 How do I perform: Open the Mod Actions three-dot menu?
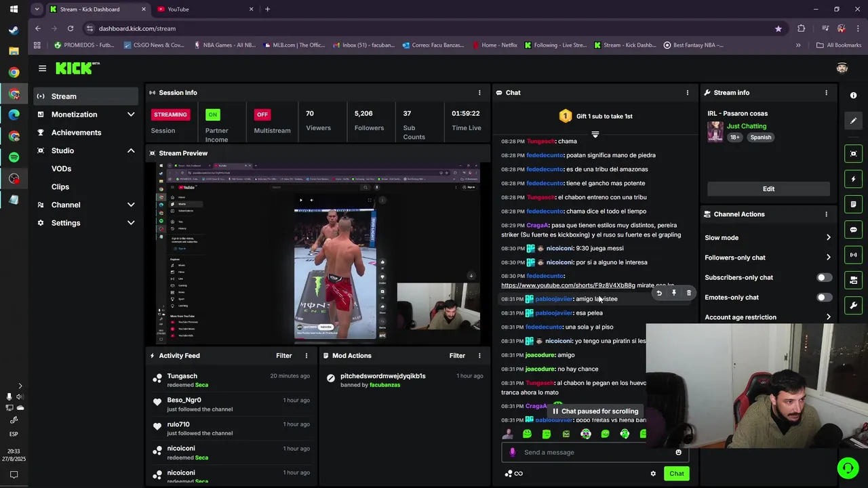[x=479, y=356]
